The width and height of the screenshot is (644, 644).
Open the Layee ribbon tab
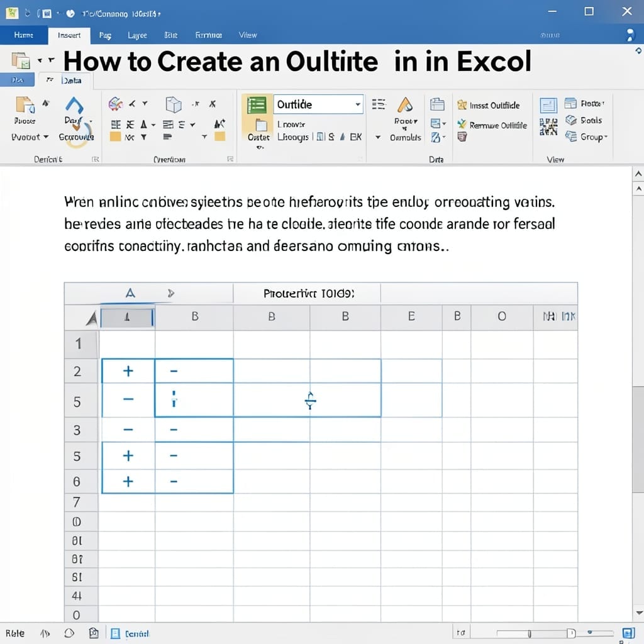click(137, 35)
